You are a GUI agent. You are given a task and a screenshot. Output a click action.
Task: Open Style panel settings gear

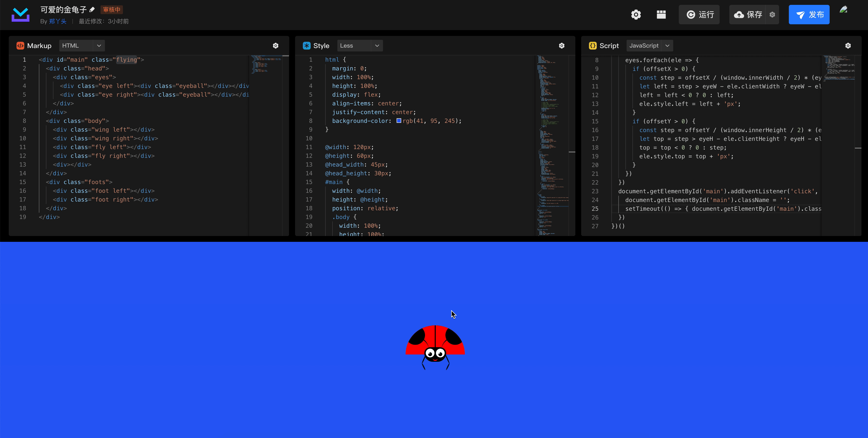pos(562,46)
